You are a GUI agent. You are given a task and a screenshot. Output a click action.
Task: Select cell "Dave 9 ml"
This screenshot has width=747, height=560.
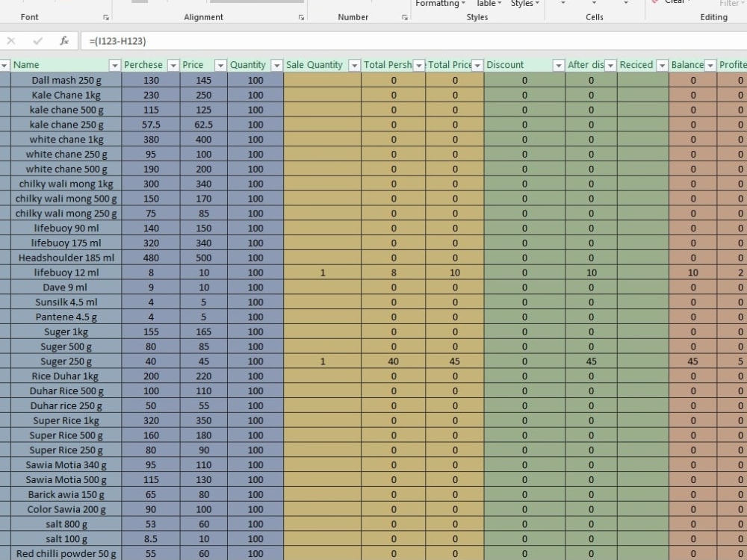coord(66,287)
